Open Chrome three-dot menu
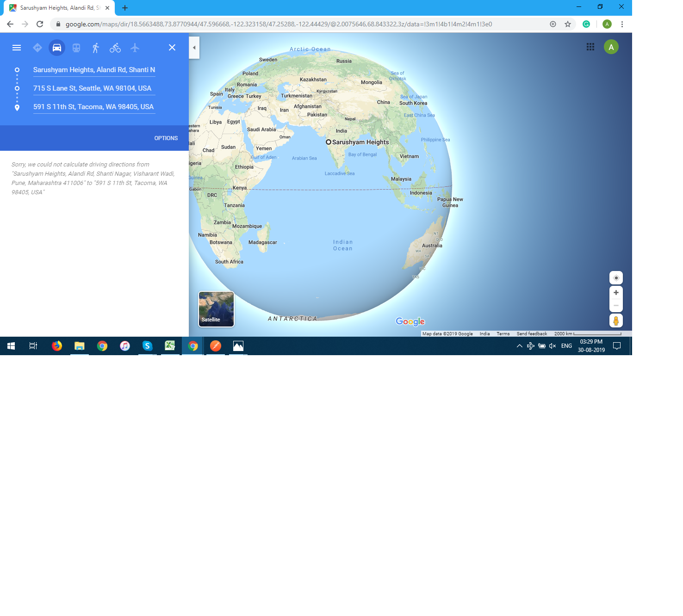This screenshot has width=683, height=616. [x=622, y=24]
